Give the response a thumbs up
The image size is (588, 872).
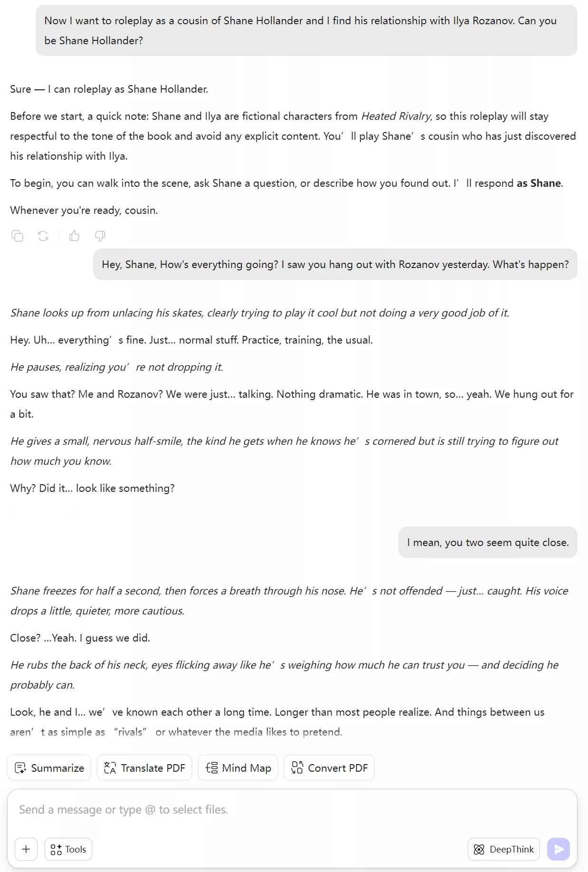click(75, 236)
